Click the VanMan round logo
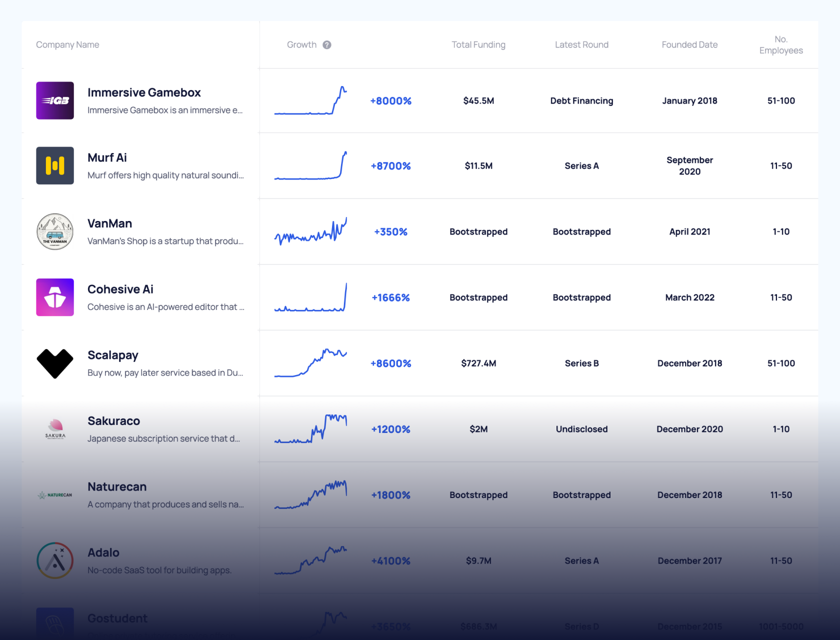 pyautogui.click(x=55, y=231)
